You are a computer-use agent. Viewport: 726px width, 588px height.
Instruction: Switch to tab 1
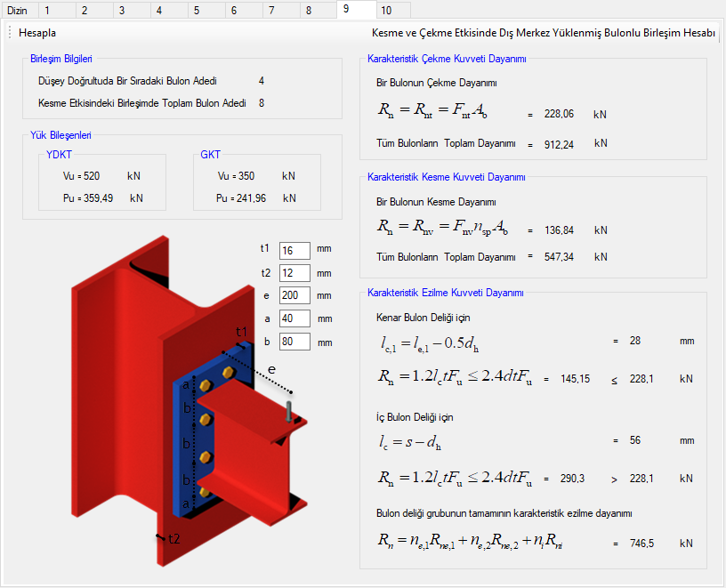[x=57, y=11]
